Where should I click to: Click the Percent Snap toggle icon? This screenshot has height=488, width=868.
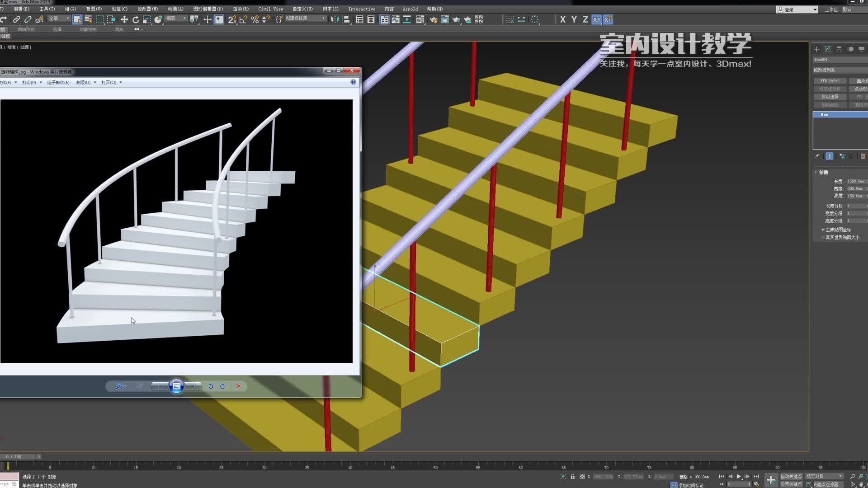point(255,19)
